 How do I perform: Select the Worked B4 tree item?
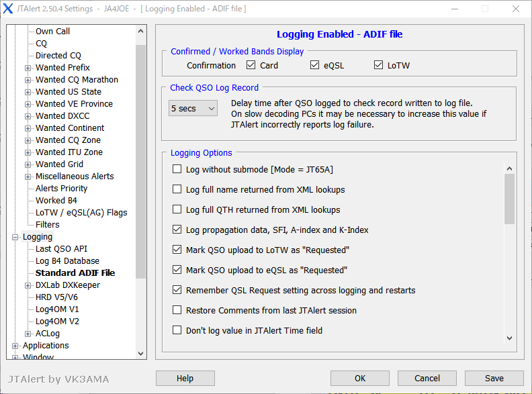56,201
